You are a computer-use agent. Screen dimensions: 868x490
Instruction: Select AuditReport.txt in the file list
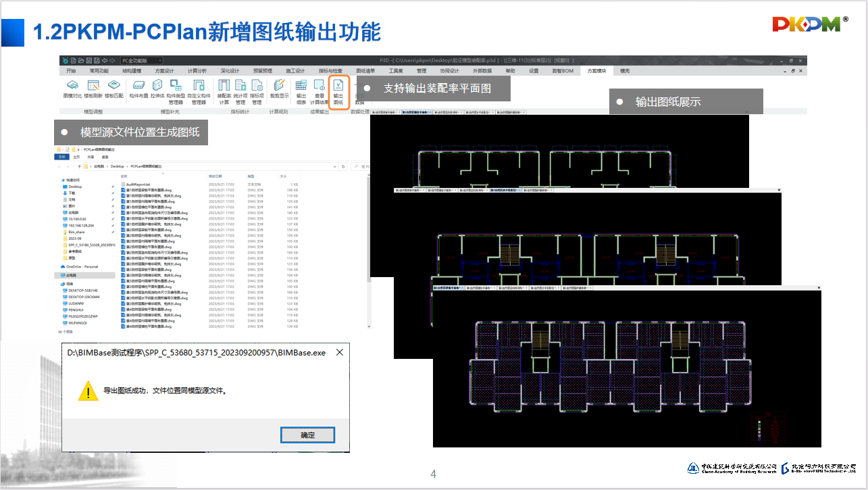pos(137,184)
